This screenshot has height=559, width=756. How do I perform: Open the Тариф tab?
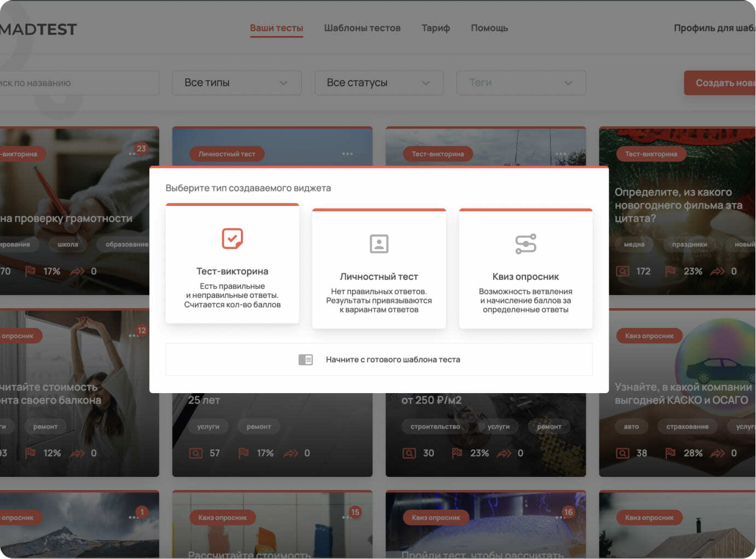pyautogui.click(x=436, y=28)
